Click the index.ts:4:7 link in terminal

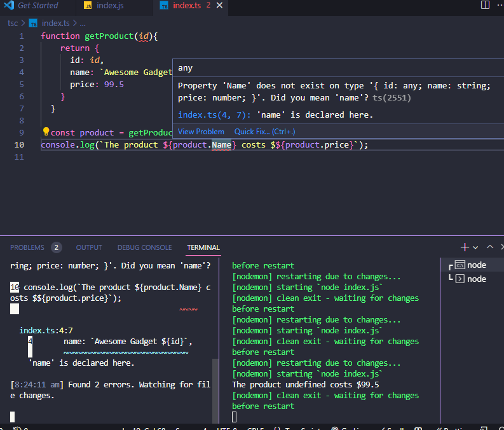click(46, 330)
